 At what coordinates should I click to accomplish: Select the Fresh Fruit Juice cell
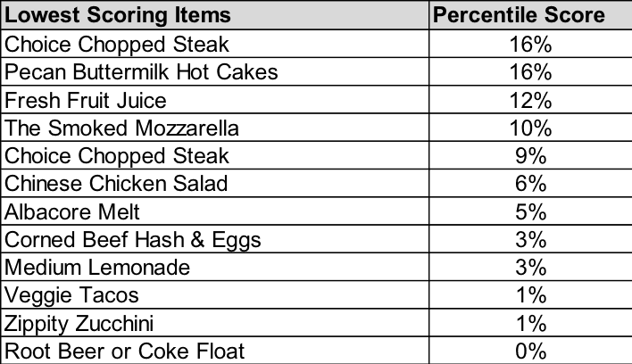pos(214,99)
